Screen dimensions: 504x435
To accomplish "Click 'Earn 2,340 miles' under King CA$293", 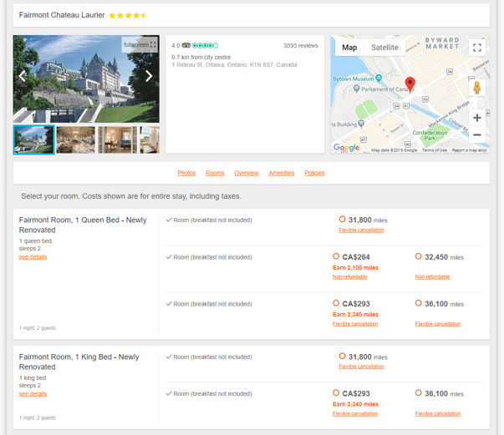I will [355, 404].
